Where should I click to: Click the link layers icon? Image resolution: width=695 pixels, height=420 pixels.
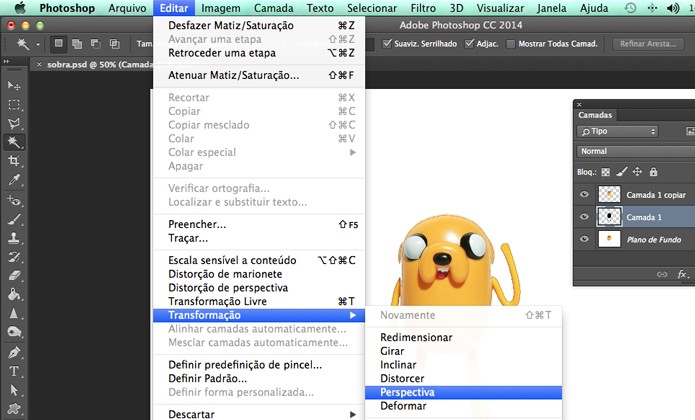point(662,274)
